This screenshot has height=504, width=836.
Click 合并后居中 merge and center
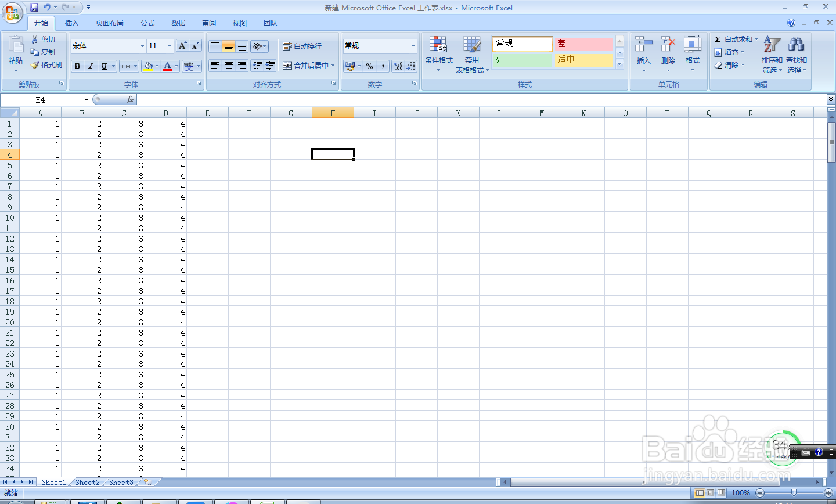[305, 66]
